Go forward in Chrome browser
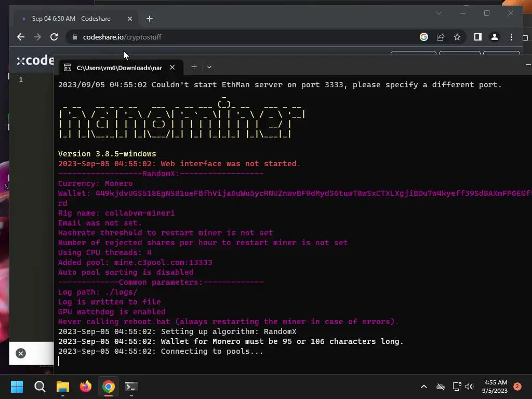The height and width of the screenshot is (399, 532). [x=37, y=37]
